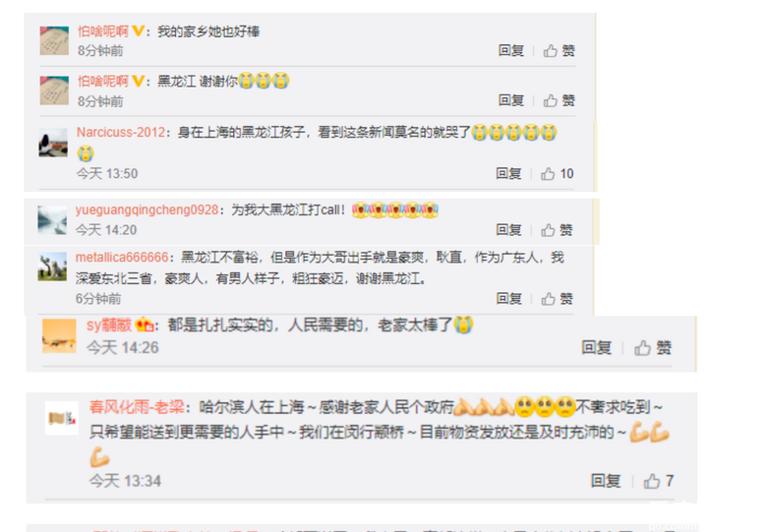Click thumbs-up on '黑龙江 谢谢你' comment

tap(559, 100)
